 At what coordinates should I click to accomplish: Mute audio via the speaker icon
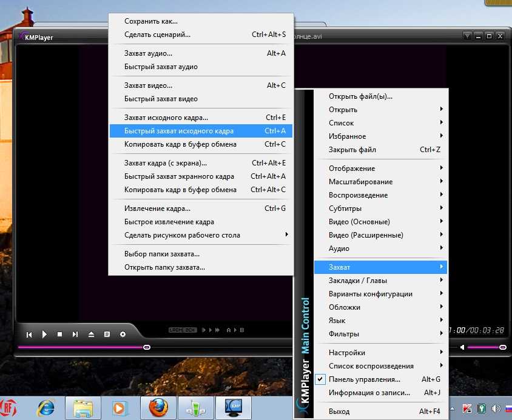pyautogui.click(x=462, y=347)
